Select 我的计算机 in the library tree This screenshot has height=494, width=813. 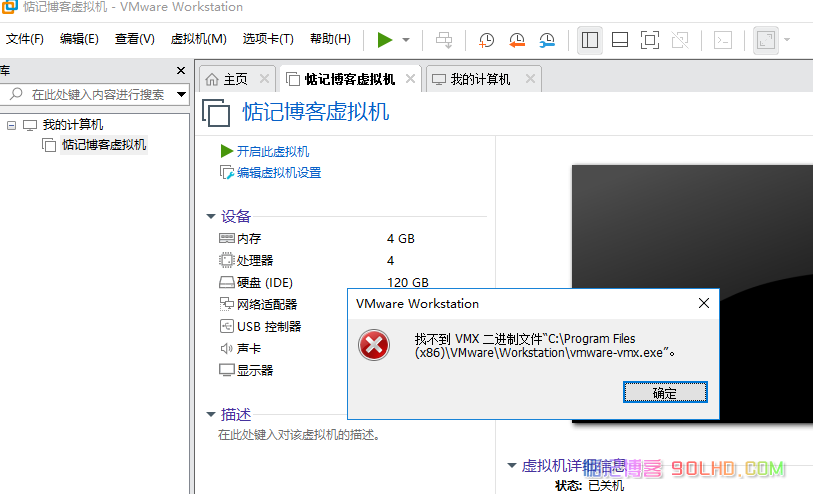73,125
